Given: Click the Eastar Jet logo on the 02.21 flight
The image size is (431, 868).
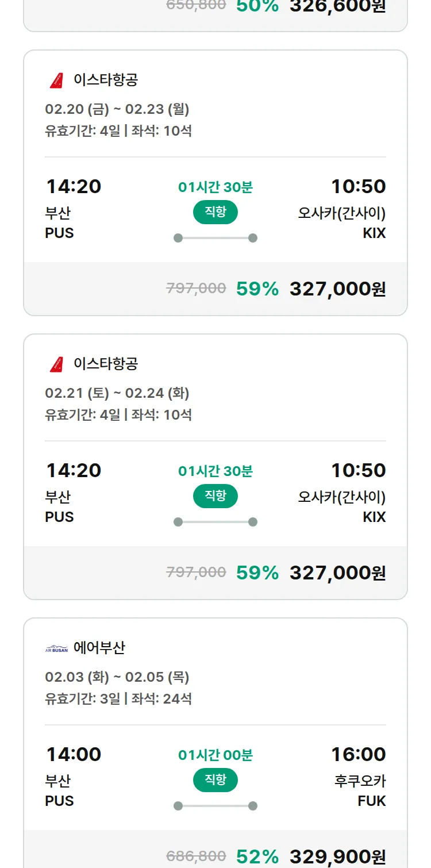Looking at the screenshot, I should click(x=56, y=364).
